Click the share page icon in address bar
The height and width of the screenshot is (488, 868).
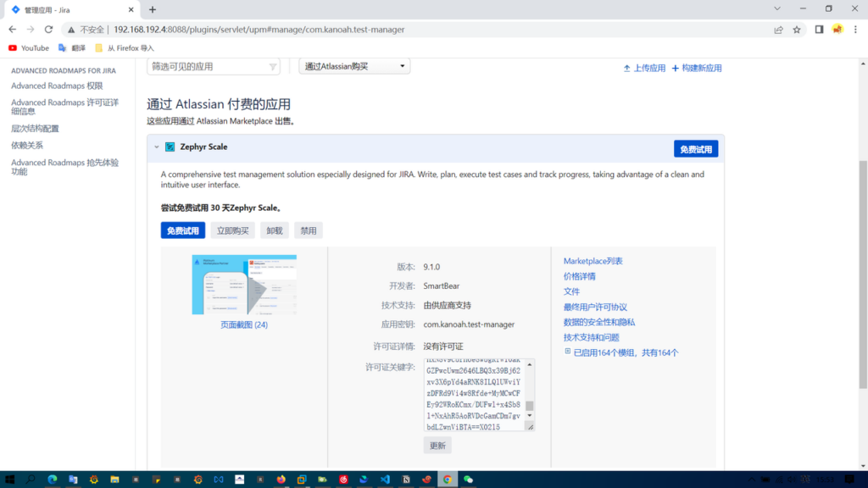pyautogui.click(x=778, y=29)
